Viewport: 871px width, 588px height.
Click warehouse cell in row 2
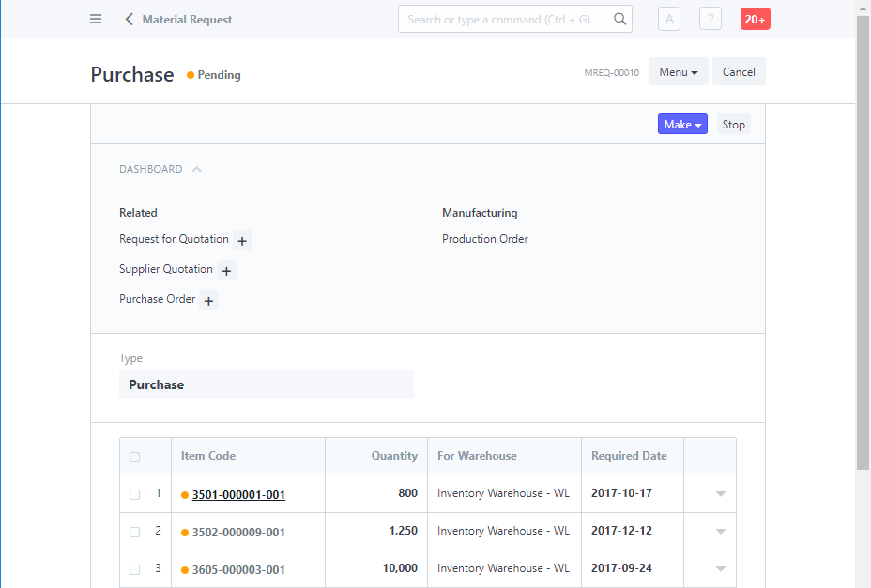click(504, 532)
